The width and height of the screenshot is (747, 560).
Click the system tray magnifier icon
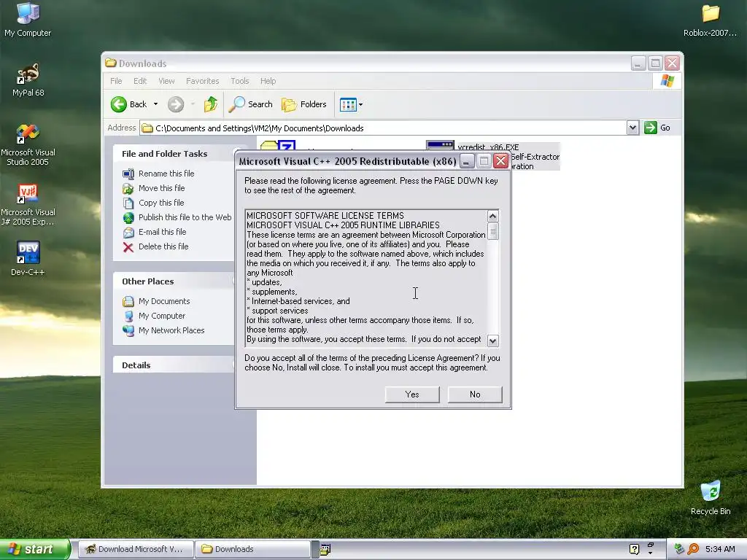[x=693, y=549]
